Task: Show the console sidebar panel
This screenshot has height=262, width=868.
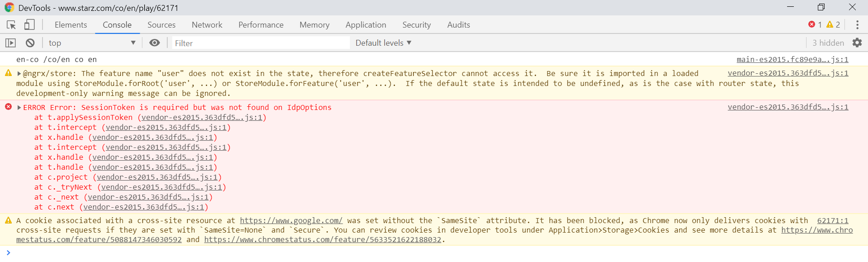Action: 10,43
